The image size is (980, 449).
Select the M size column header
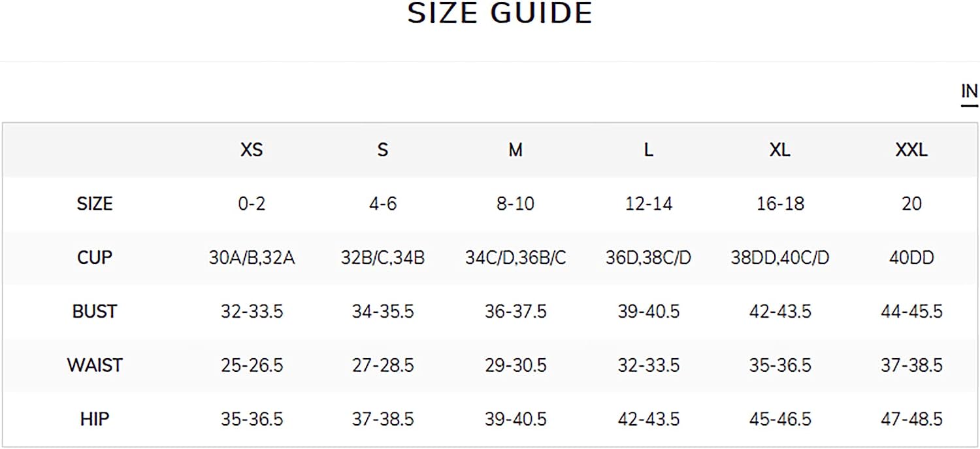point(515,150)
